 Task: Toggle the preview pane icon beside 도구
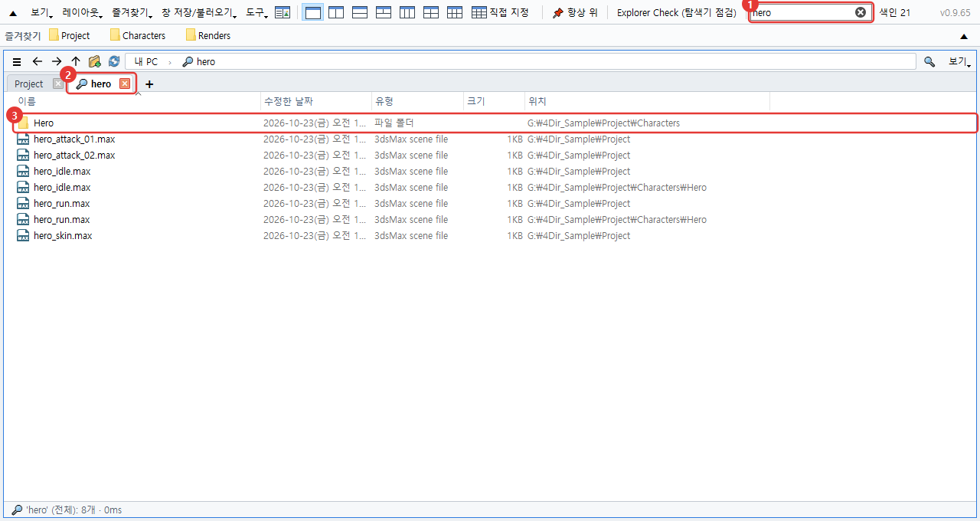pos(283,12)
